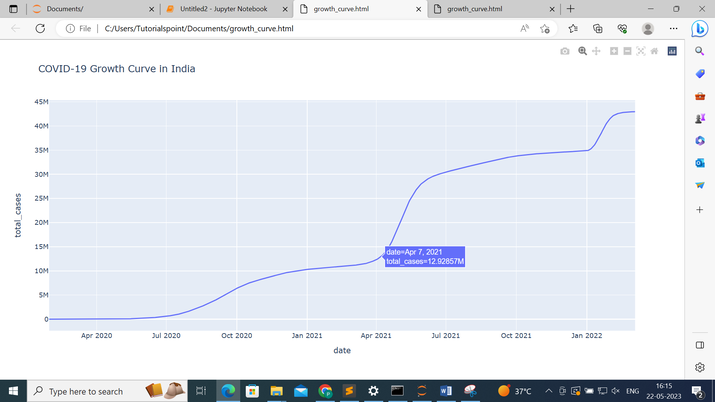715x402 pixels.
Task: Open sidebar settings gear icon
Action: click(x=700, y=367)
